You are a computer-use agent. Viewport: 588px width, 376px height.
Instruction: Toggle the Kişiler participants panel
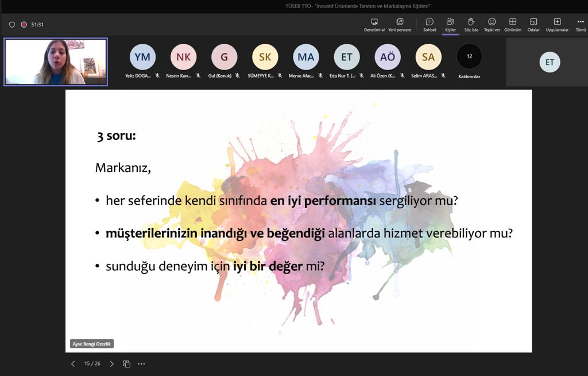450,22
